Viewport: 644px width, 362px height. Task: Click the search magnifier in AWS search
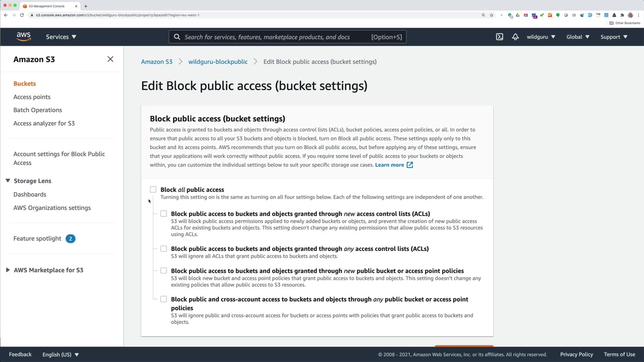177,37
